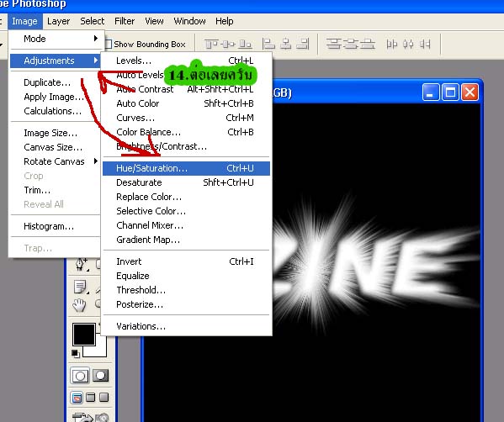Image resolution: width=504 pixels, height=422 pixels.
Task: Choose Color Balance adjustment
Action: click(186, 132)
